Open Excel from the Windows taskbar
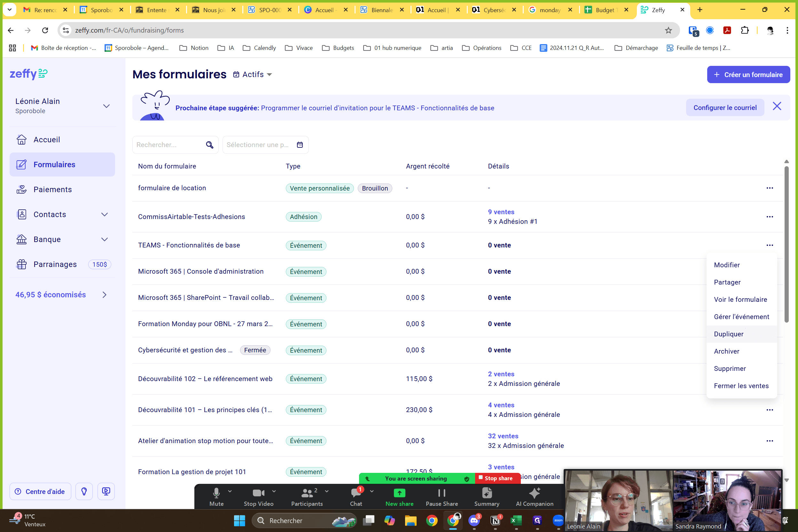 516,520
